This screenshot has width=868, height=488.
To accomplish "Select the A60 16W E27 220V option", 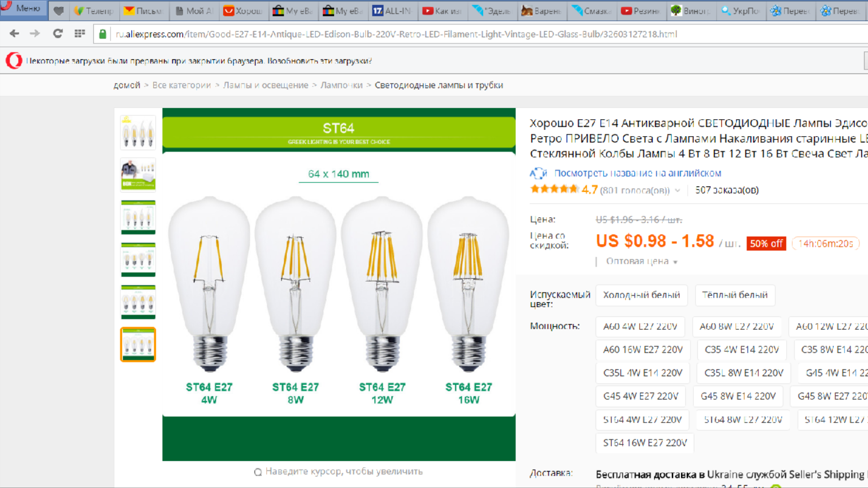I will coord(643,350).
